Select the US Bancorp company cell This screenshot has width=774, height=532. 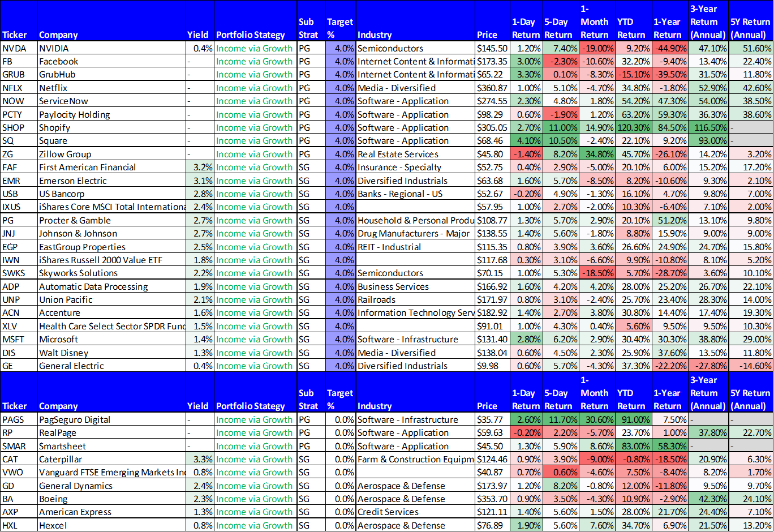pyautogui.click(x=111, y=194)
